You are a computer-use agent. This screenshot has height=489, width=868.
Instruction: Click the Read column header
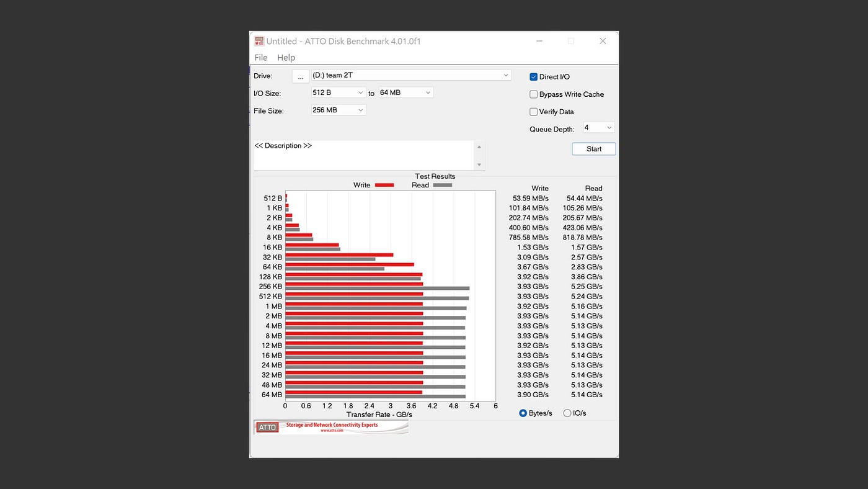[x=594, y=189]
